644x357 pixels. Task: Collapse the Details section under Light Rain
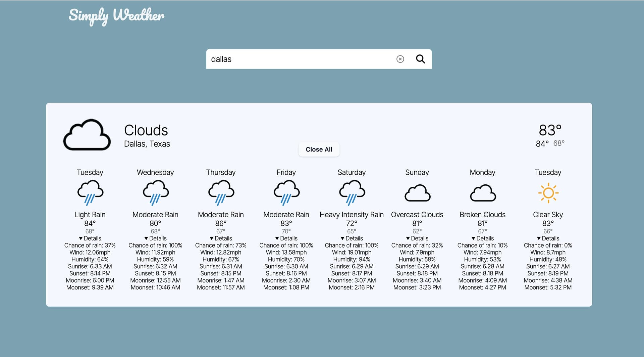tap(90, 238)
